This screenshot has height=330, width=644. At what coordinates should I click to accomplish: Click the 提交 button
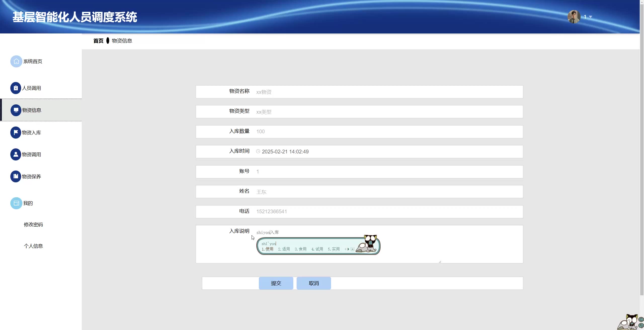click(276, 283)
